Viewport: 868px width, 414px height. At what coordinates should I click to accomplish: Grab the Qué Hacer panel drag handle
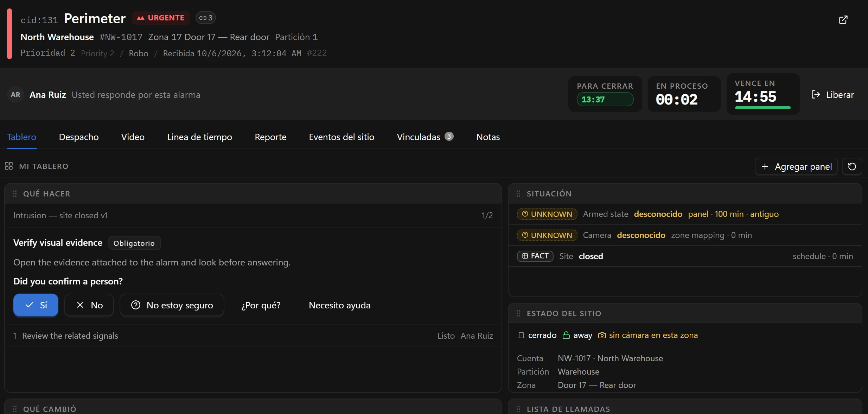[15, 194]
